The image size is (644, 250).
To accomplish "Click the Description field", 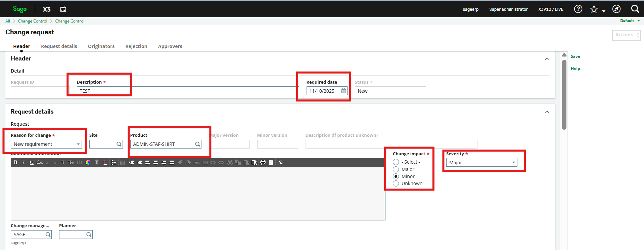I will (x=188, y=91).
